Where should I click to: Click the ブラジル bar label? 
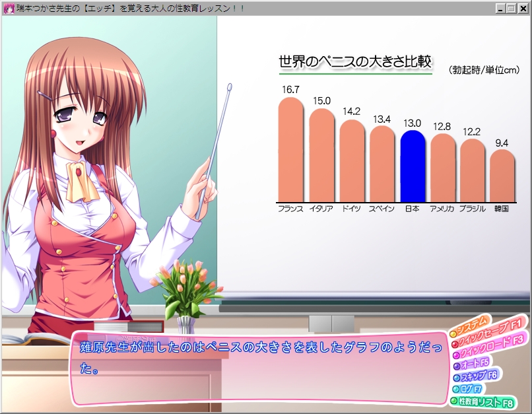(473, 209)
